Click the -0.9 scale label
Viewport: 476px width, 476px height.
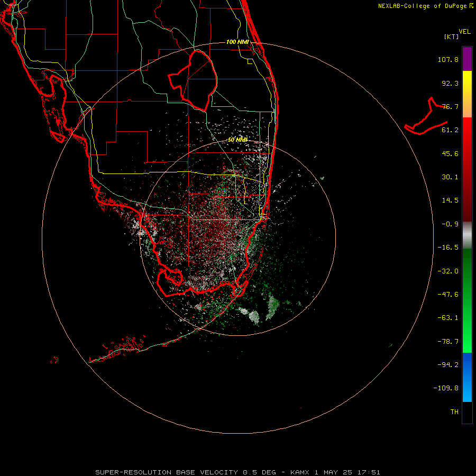pyautogui.click(x=450, y=224)
